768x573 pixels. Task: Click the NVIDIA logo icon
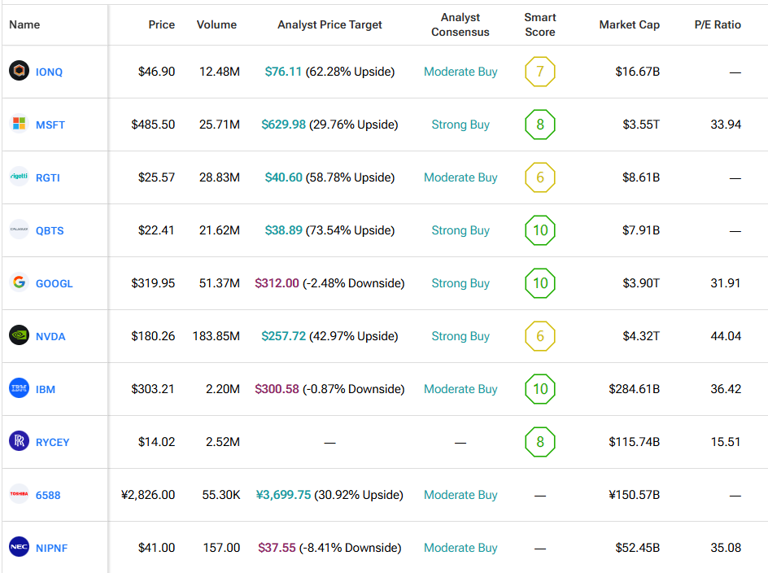pos(19,336)
